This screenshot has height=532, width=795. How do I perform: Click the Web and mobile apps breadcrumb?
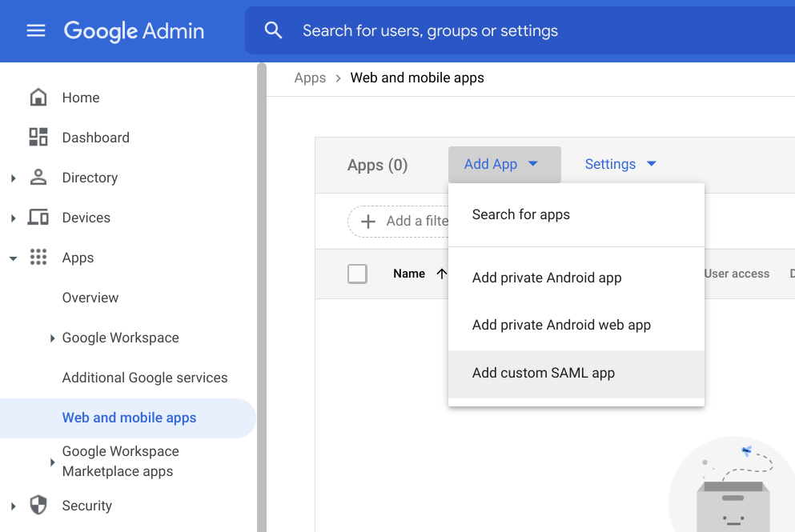[x=417, y=78]
